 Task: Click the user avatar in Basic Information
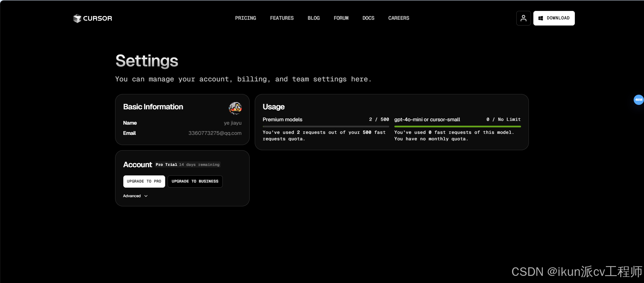(x=235, y=108)
